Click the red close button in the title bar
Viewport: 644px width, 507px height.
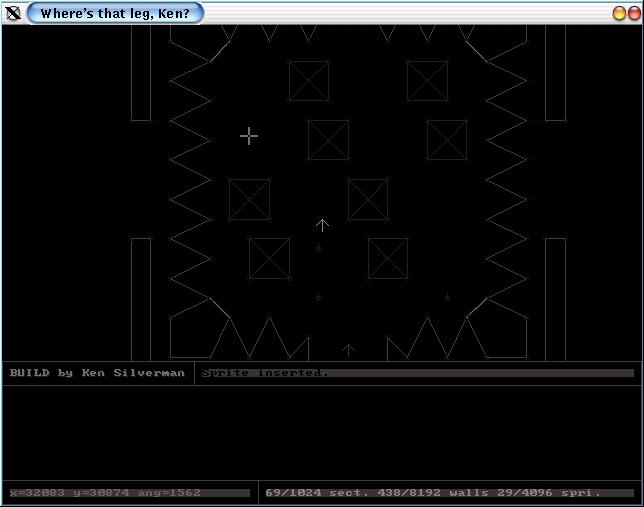pos(634,13)
